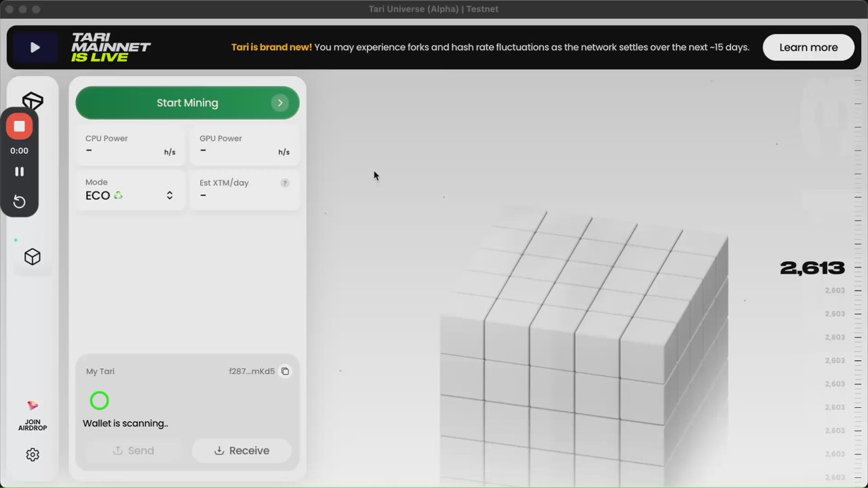This screenshot has height=488, width=868.
Task: Open the settings gear icon
Action: coord(33,455)
